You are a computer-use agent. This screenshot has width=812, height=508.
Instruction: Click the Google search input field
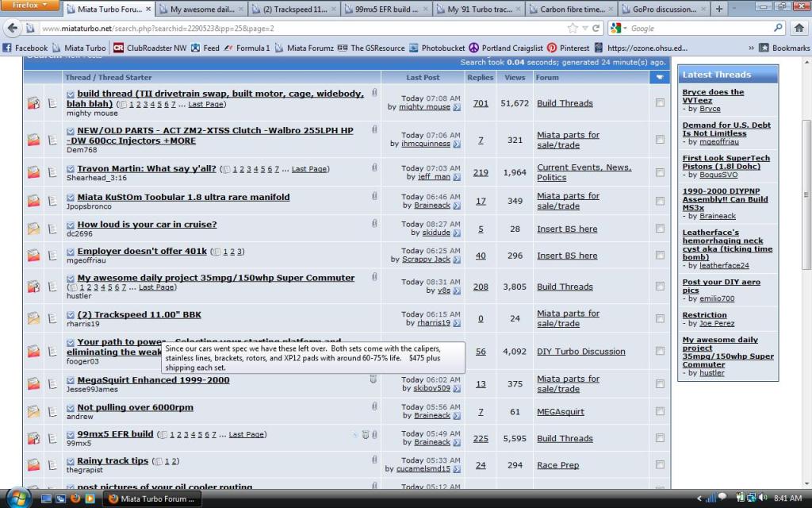pyautogui.click(x=699, y=28)
